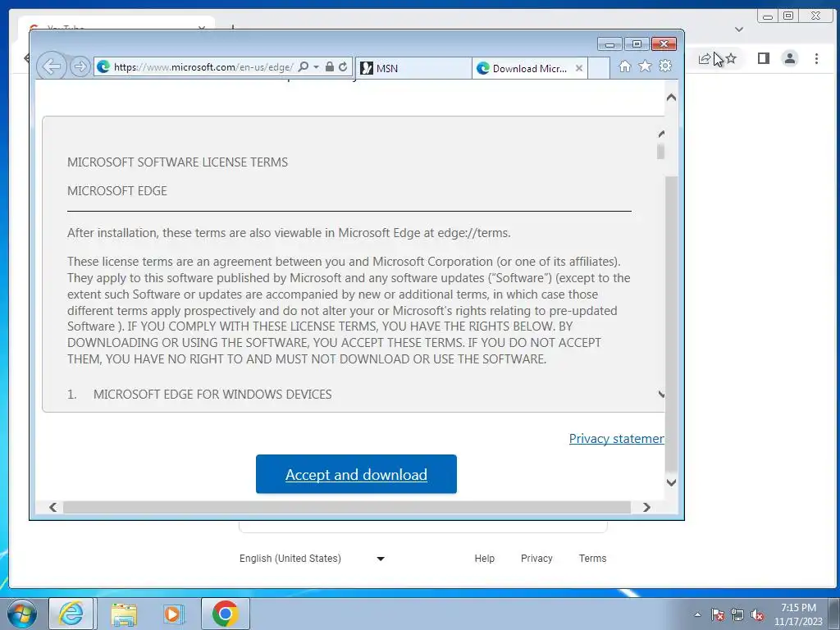The width and height of the screenshot is (840, 630).
Task: Open IE Favorites star icon
Action: 645,66
